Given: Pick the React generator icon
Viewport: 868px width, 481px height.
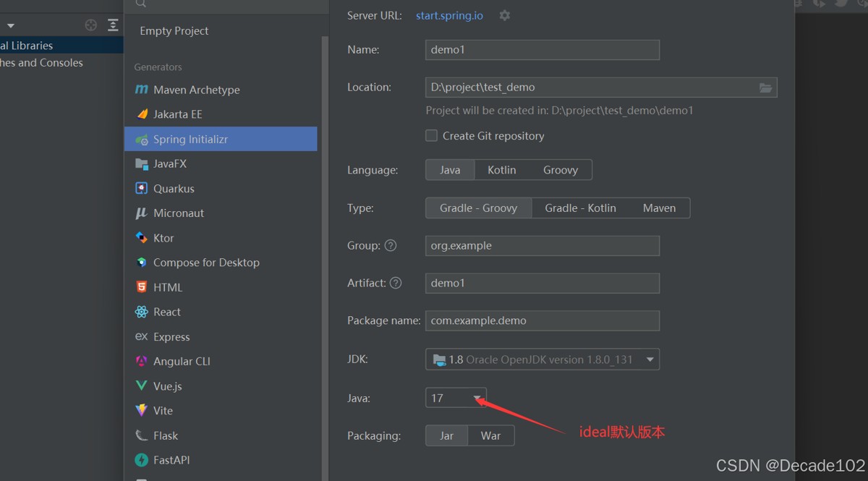Looking at the screenshot, I should [x=142, y=312].
